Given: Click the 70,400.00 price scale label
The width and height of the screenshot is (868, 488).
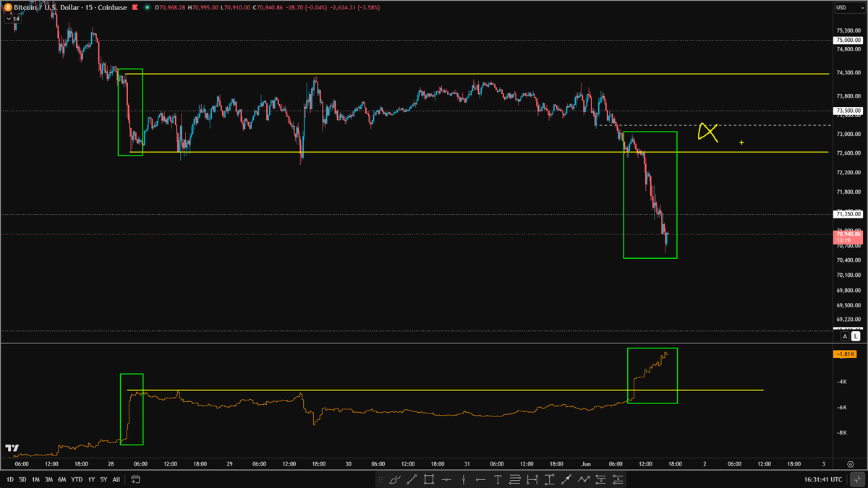Looking at the screenshot, I should coord(848,260).
